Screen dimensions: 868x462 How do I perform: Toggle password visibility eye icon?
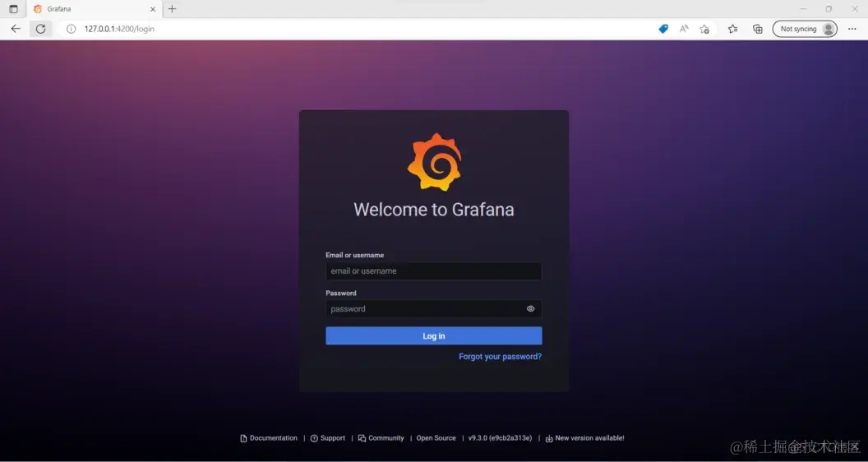click(x=530, y=308)
